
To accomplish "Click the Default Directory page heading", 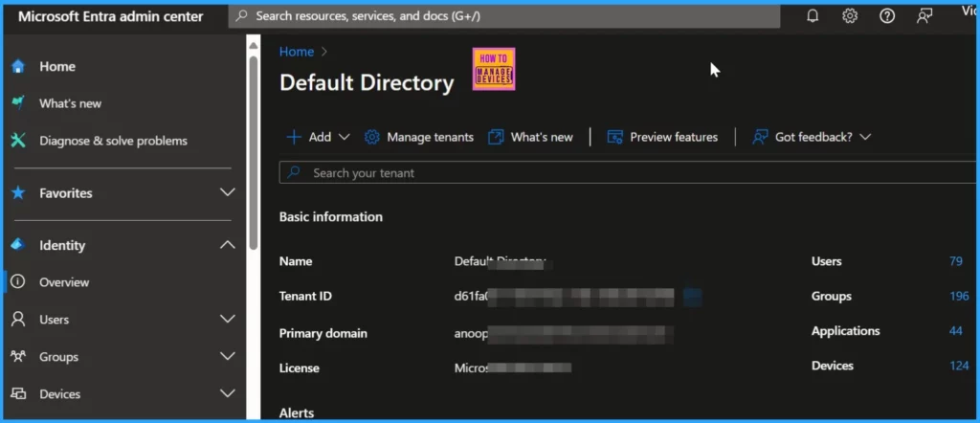I will click(x=367, y=82).
